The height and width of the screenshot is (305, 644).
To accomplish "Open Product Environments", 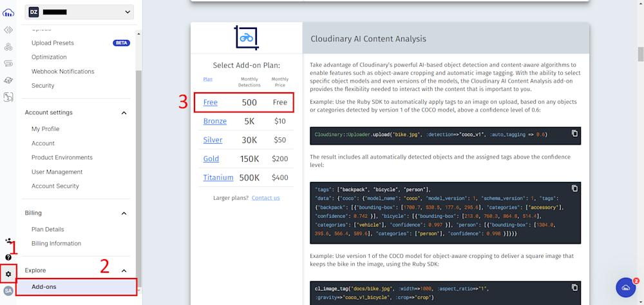I will (x=62, y=157).
